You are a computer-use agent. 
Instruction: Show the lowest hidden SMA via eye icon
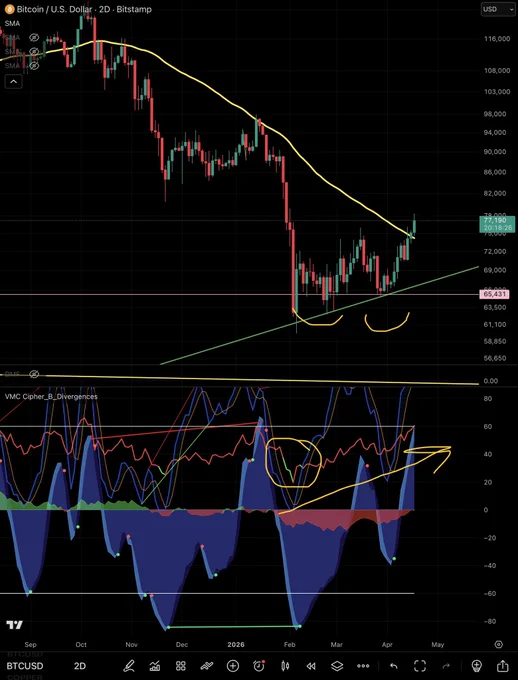click(x=34, y=66)
